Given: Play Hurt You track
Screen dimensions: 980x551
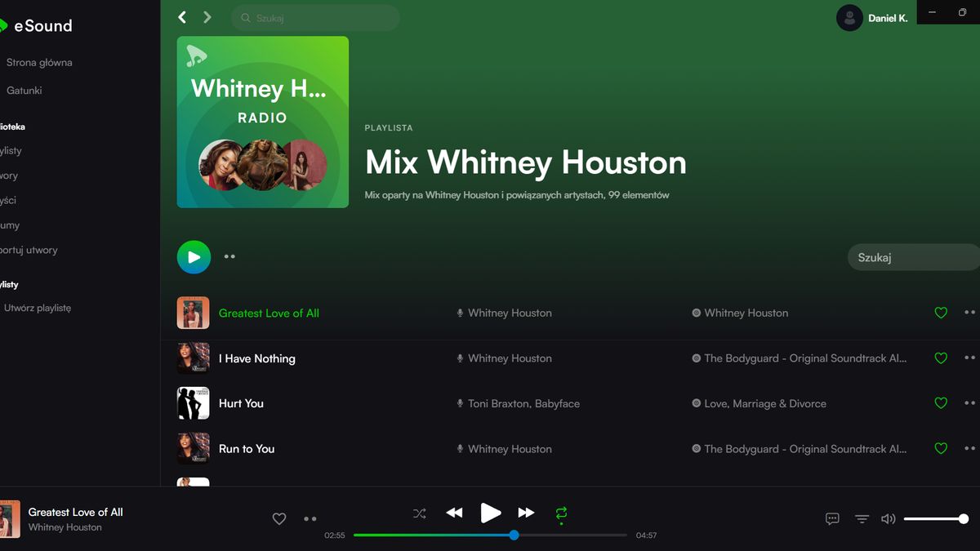Looking at the screenshot, I should click(x=241, y=403).
